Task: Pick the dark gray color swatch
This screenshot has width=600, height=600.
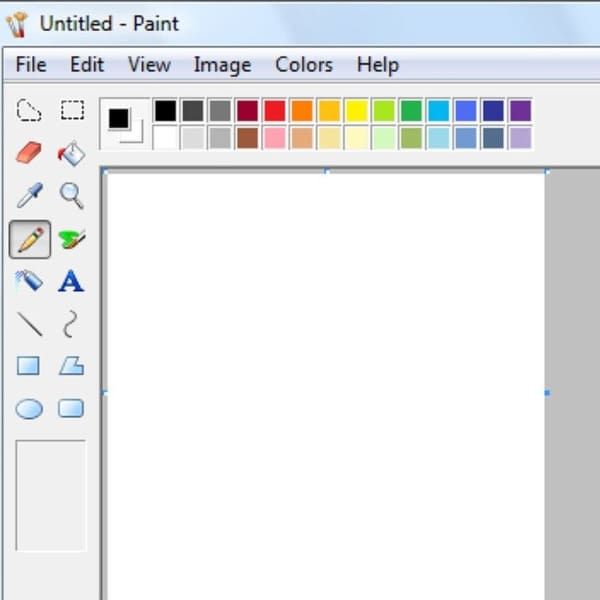Action: [x=193, y=111]
